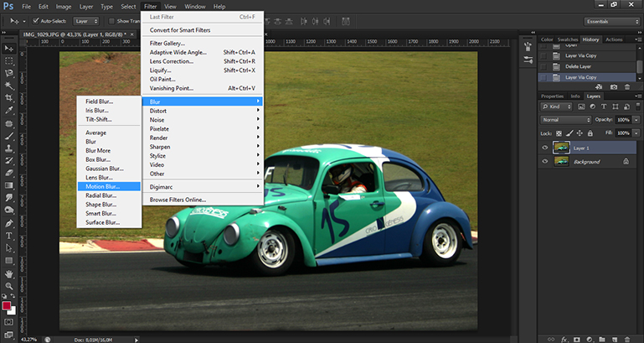Choose Motion Blur from the Blur submenu

tap(102, 186)
